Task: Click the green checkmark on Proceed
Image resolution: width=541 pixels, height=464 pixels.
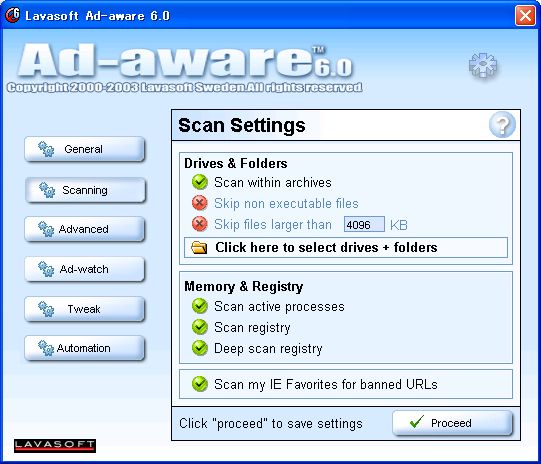Action: pos(417,422)
